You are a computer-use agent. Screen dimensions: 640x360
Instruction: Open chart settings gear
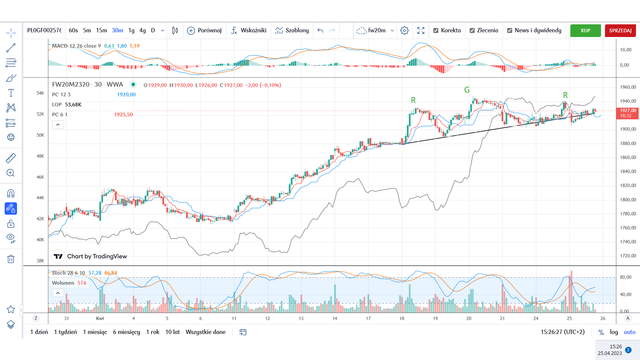point(404,31)
